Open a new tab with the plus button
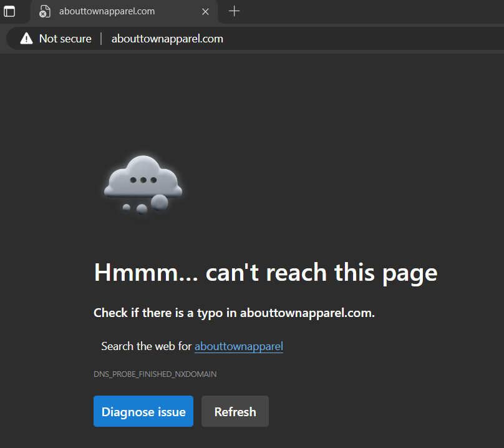 click(234, 11)
